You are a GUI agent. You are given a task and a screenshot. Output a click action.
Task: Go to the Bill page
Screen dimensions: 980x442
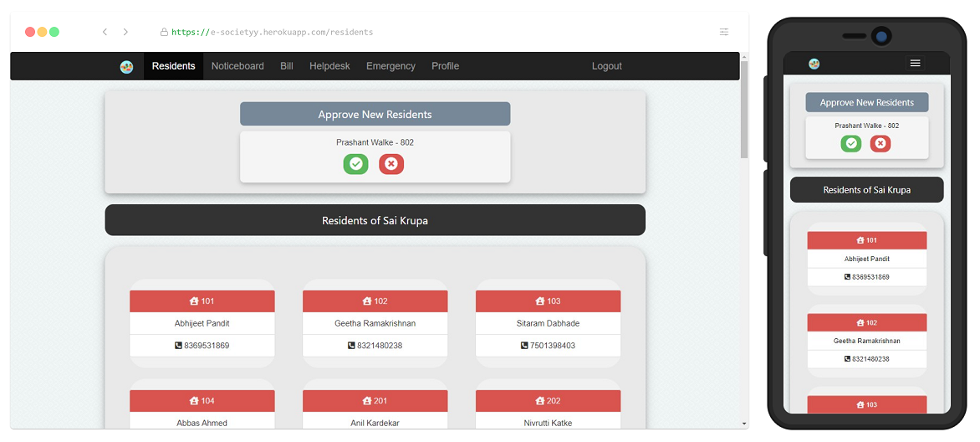click(286, 66)
